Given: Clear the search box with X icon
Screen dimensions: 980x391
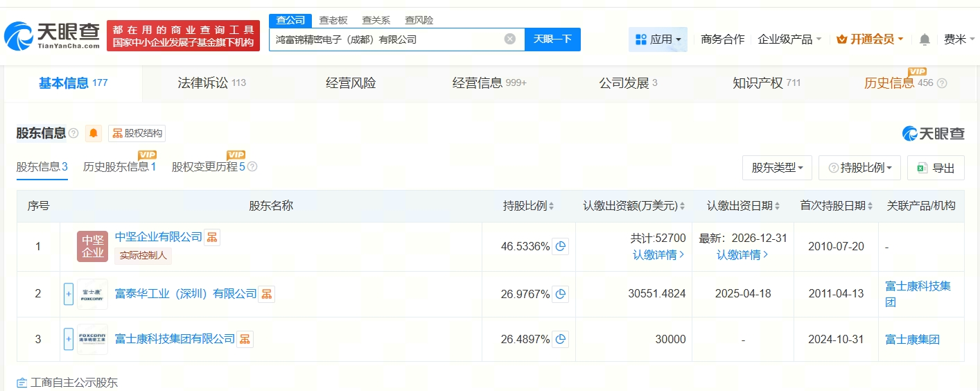Looking at the screenshot, I should click(x=510, y=39).
